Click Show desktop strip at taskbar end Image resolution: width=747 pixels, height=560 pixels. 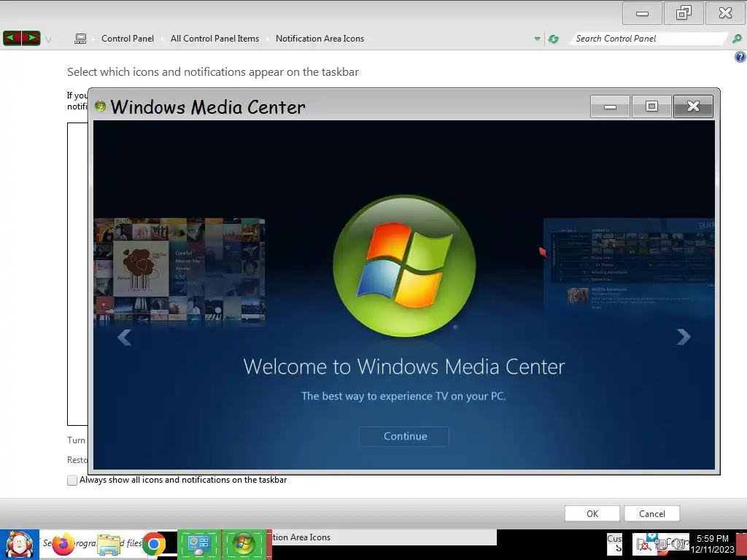pos(741,545)
